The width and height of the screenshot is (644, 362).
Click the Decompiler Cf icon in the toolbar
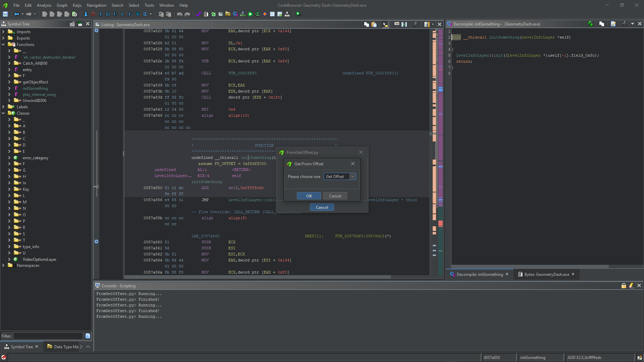coord(235,14)
